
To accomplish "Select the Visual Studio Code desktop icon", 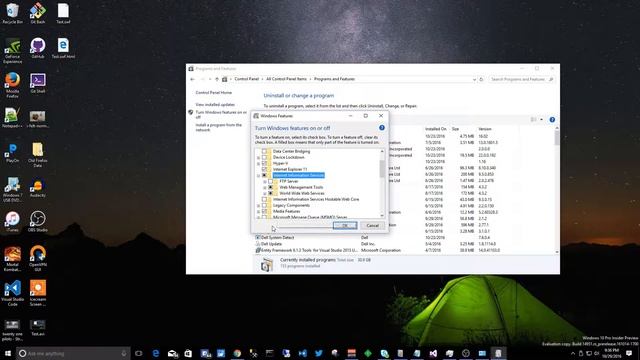I will tap(12, 293).
